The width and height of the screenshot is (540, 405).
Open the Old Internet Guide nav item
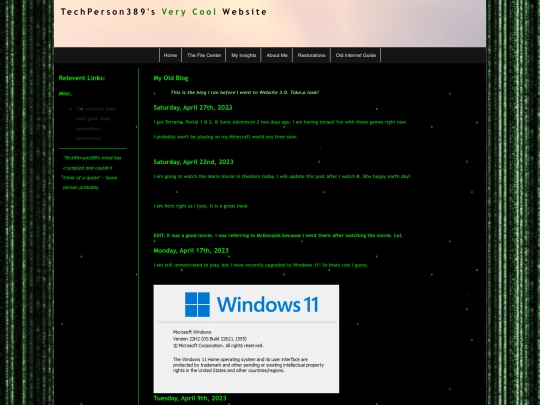click(x=356, y=55)
